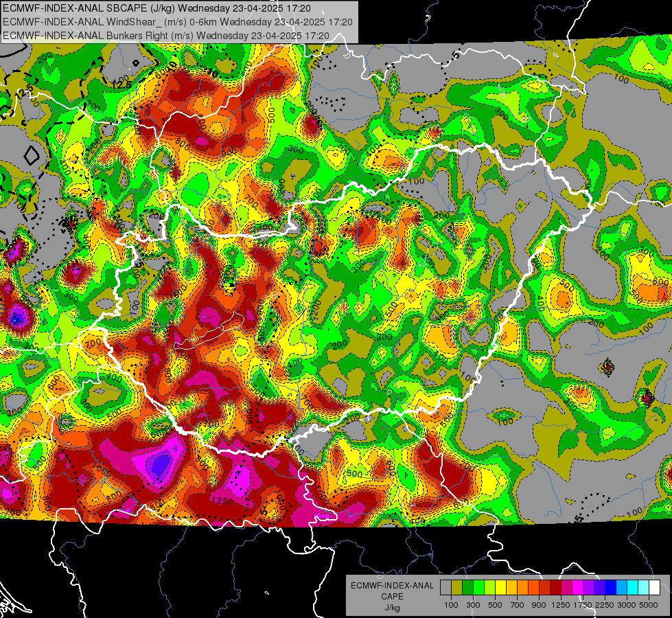Viewport: 672px width, 618px height.
Task: Click the Lake Balaton outline on map
Action: tap(209, 331)
